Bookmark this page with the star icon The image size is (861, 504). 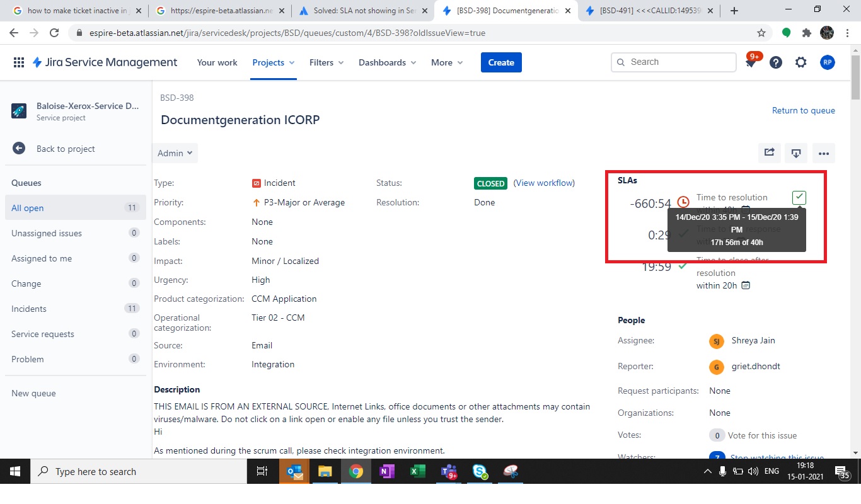761,33
